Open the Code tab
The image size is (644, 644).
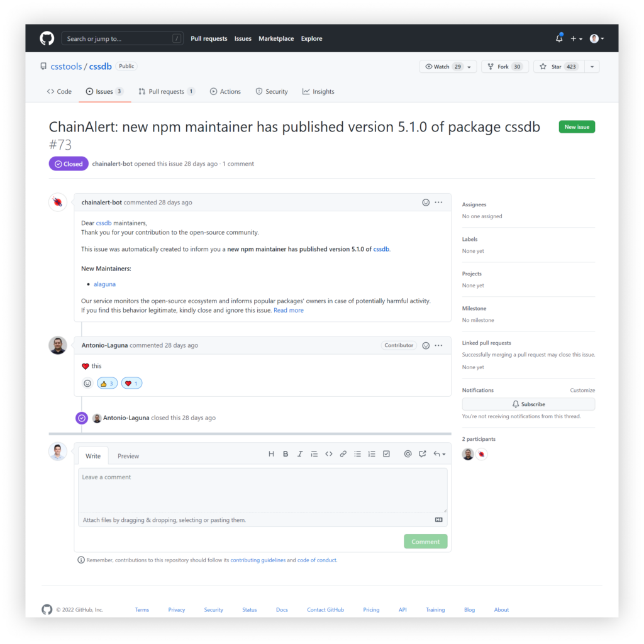pos(59,92)
